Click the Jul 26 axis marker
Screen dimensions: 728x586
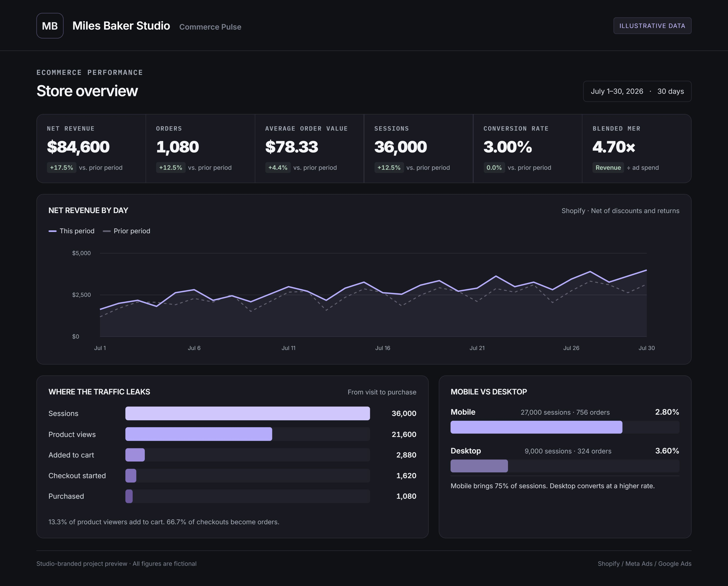click(x=571, y=348)
